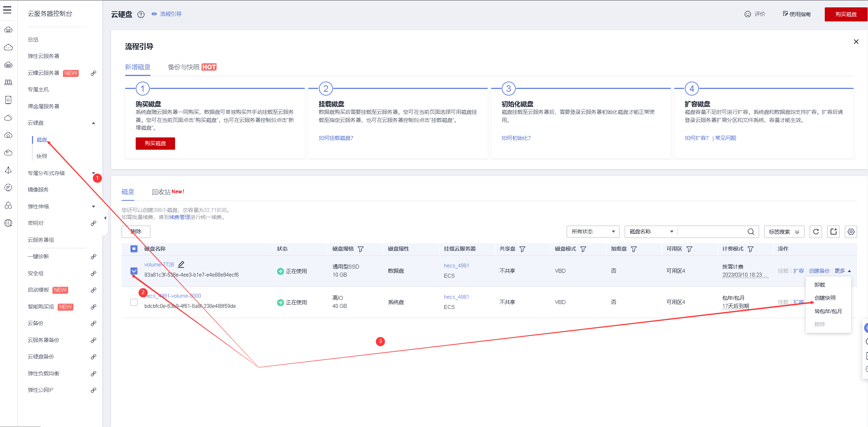The width and height of the screenshot is (868, 427).
Task: Click the export disk list icon
Action: [x=834, y=232]
